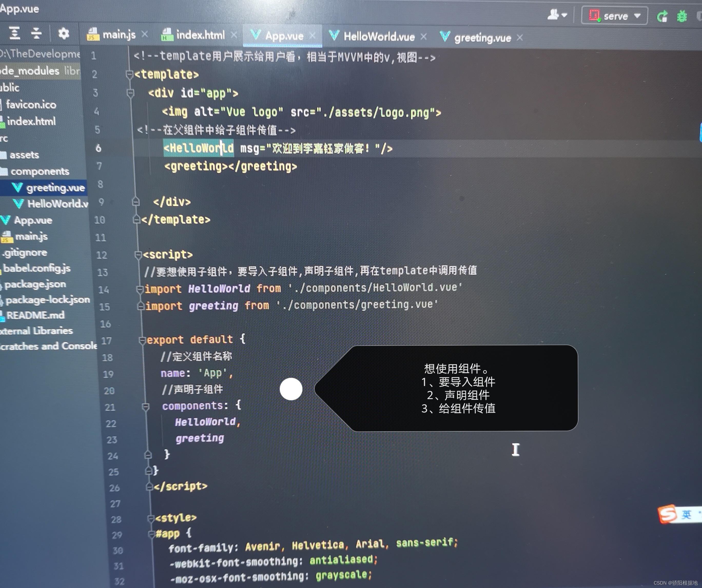Select Scratches and Consoles node
Viewport: 702px width, 588px height.
point(48,346)
